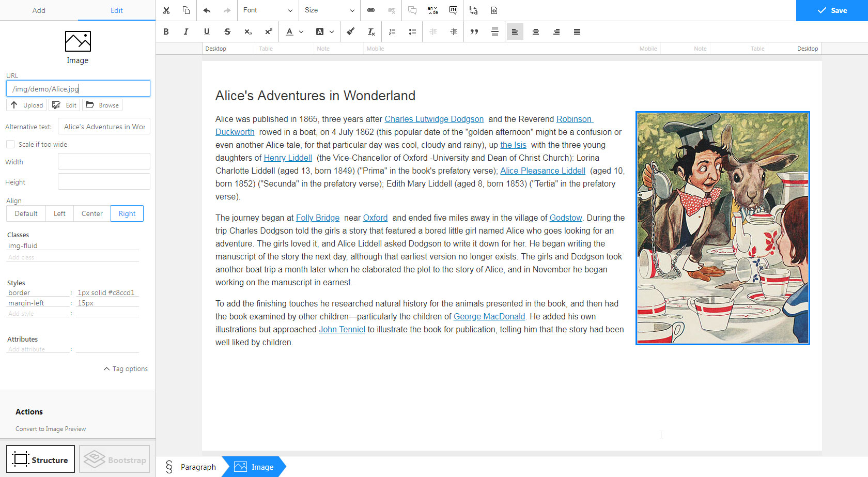The height and width of the screenshot is (477, 868).
Task: Click the Unlink icon
Action: pos(392,10)
